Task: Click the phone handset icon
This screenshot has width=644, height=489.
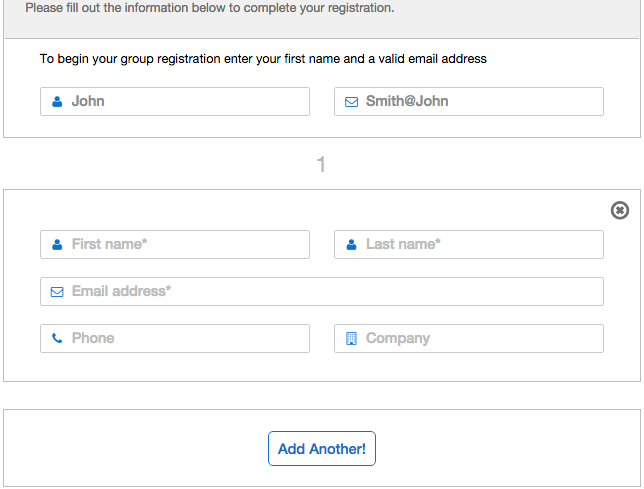Action: tap(57, 338)
